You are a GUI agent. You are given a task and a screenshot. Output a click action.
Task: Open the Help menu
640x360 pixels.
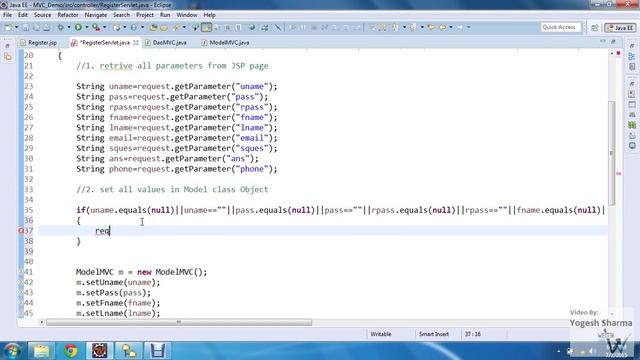click(x=209, y=15)
